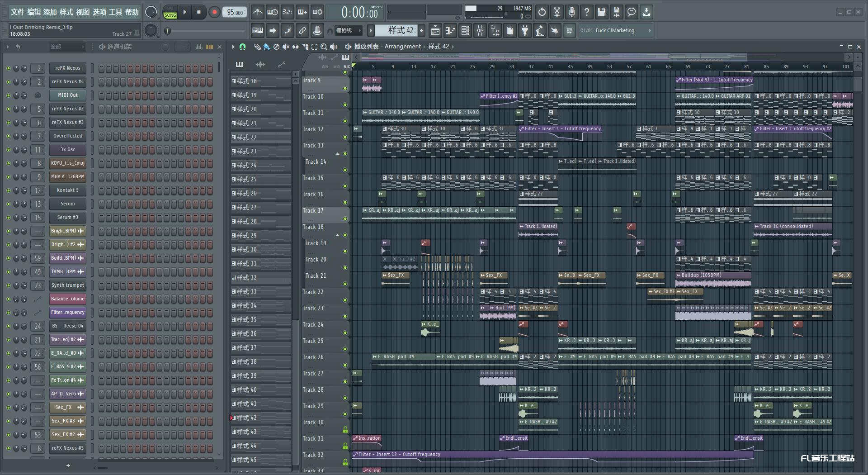
Task: Toggle overdub blend recording icon
Action: click(302, 12)
